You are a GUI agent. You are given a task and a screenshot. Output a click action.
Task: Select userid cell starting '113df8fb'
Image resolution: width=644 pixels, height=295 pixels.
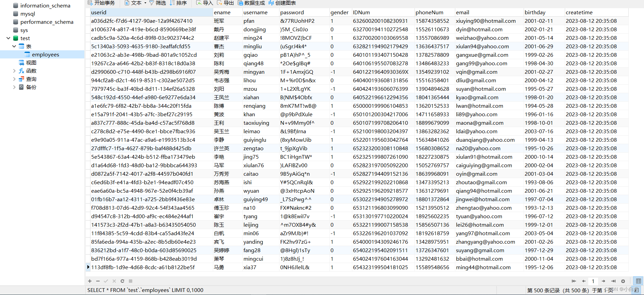151,267
